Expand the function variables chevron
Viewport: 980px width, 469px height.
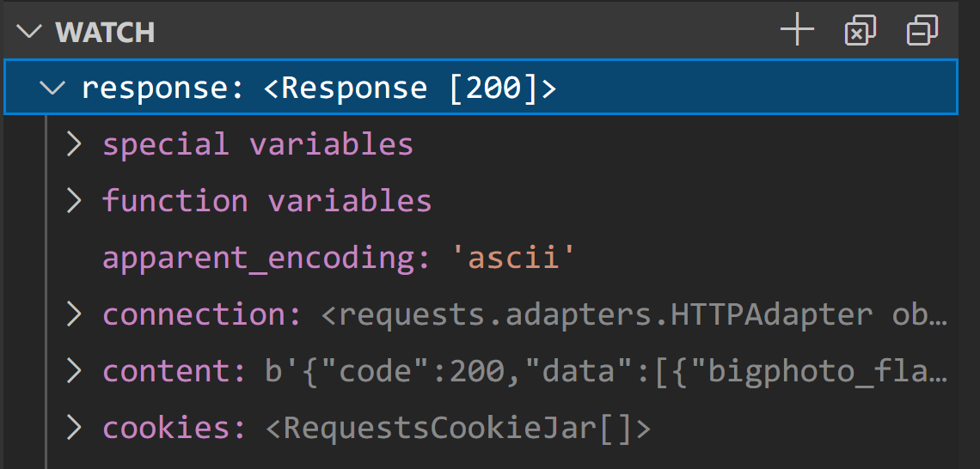point(75,201)
